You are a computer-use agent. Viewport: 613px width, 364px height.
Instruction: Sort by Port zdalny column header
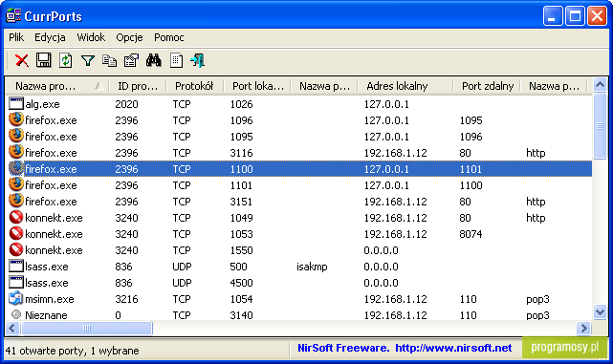[x=487, y=86]
